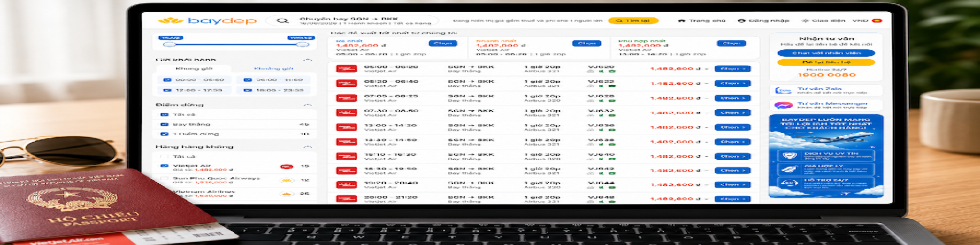The width and height of the screenshot is (980, 245).
Task: Check Tất cả under Hãng hàng không
Action: click(x=164, y=157)
